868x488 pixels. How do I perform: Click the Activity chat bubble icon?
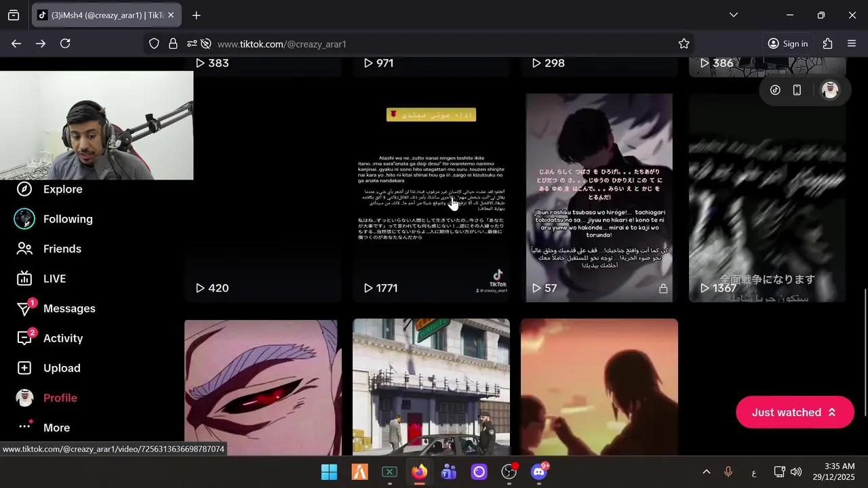(24, 338)
